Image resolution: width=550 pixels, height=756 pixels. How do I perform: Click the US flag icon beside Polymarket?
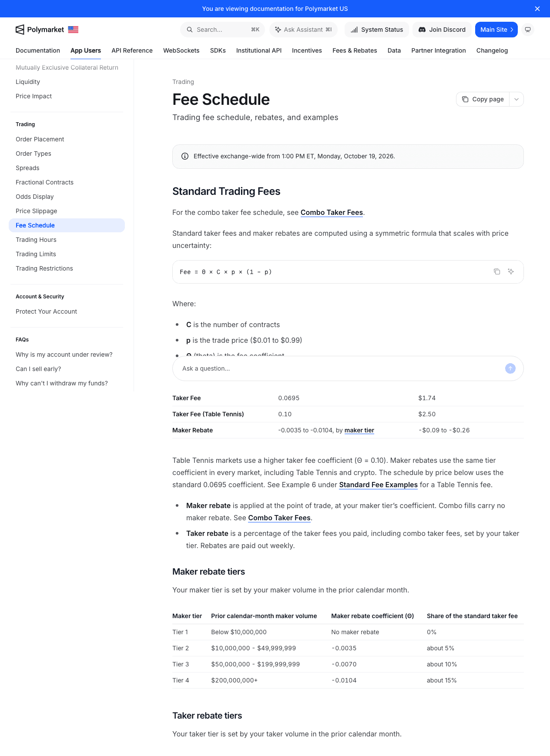(73, 30)
